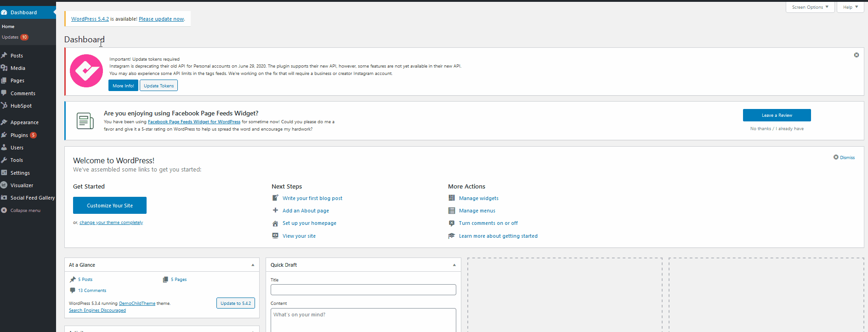Dismiss the Welcome to WordPress panel

tap(844, 157)
